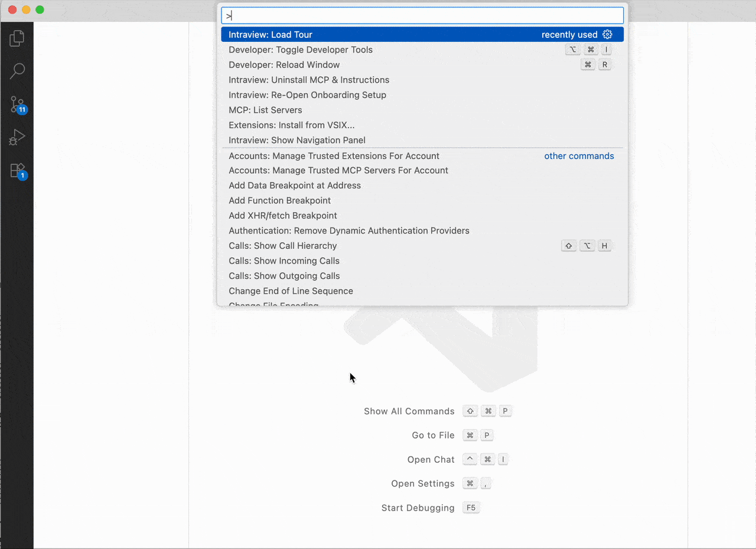Select Change End of Line Sequence
Viewport: 756px width, 549px height.
(x=422, y=291)
